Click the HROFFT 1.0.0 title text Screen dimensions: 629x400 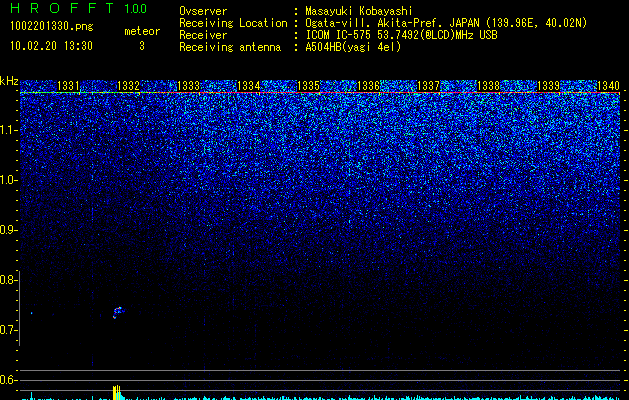[79, 8]
